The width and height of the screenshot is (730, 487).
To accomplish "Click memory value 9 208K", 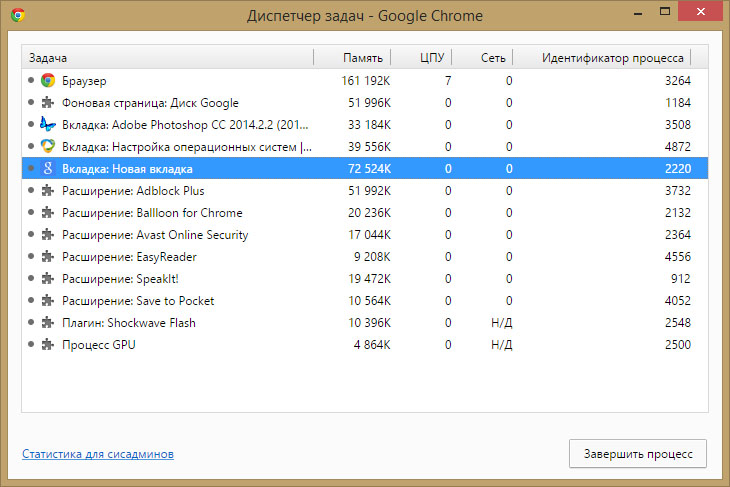I will [x=372, y=256].
